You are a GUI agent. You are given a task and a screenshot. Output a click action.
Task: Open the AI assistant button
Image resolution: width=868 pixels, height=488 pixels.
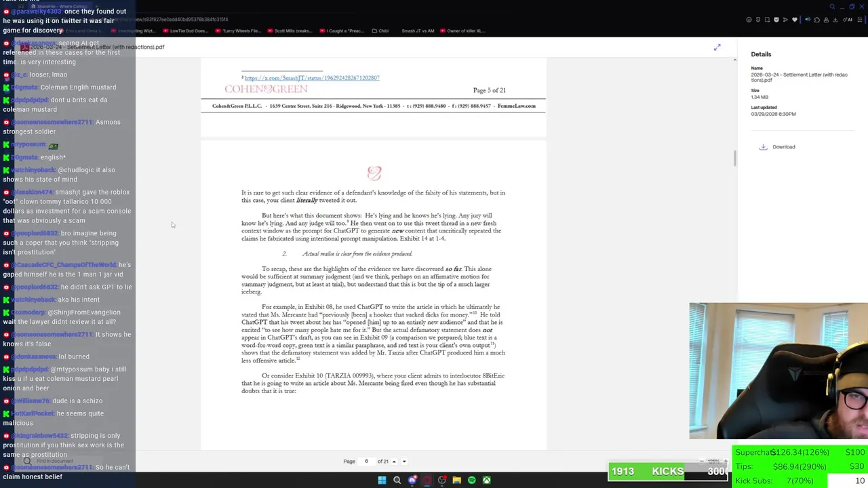pyautogui.click(x=848, y=20)
